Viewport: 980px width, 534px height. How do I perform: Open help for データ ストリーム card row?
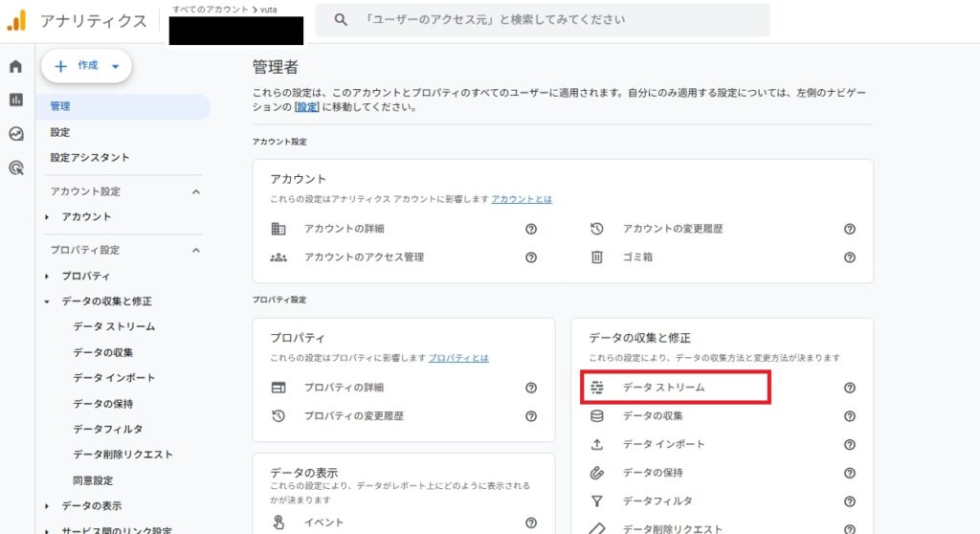click(850, 388)
